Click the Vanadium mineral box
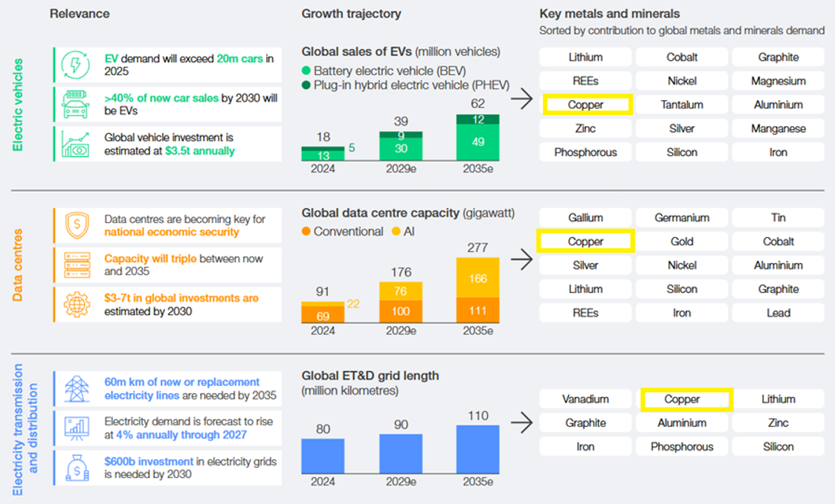The height and width of the screenshot is (504, 835). [585, 399]
